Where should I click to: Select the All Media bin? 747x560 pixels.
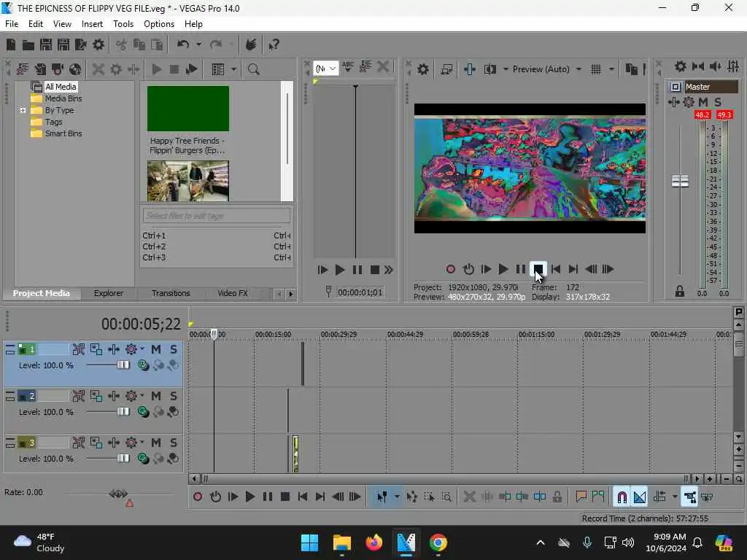click(61, 87)
